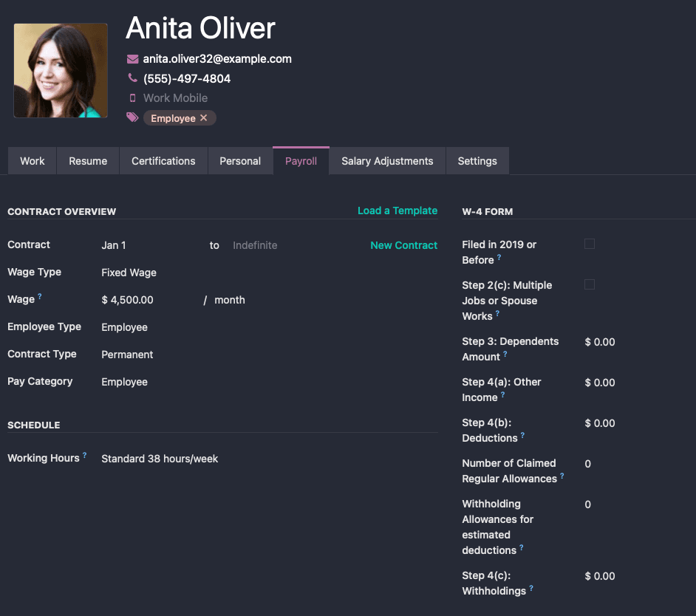Open the Wage help tooltip icon

(x=39, y=296)
